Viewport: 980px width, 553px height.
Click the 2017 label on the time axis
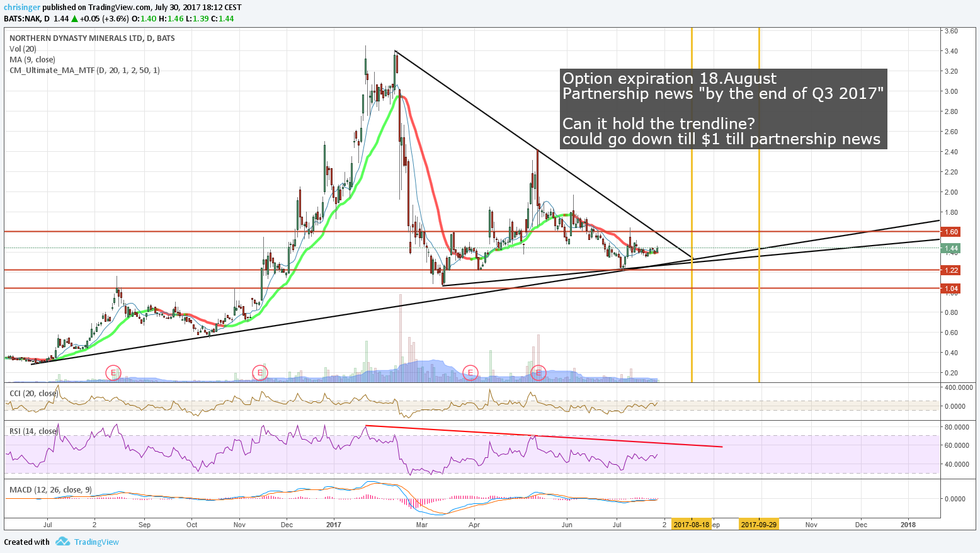click(x=334, y=525)
